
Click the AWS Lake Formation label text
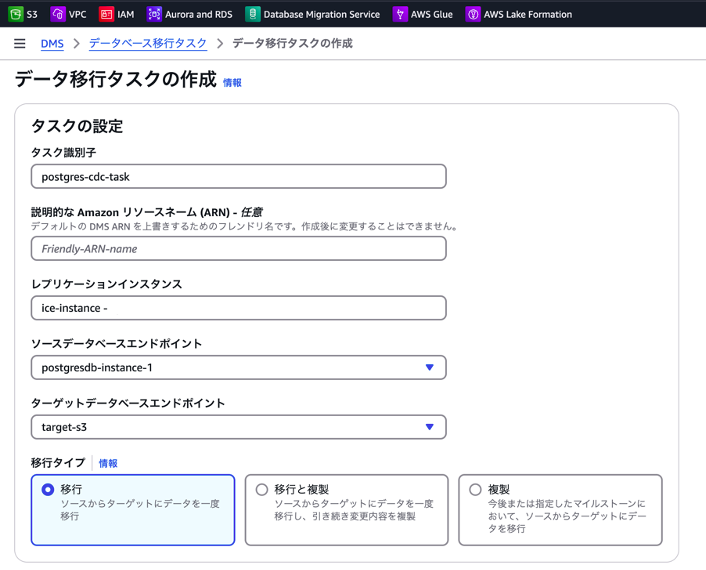528,14
